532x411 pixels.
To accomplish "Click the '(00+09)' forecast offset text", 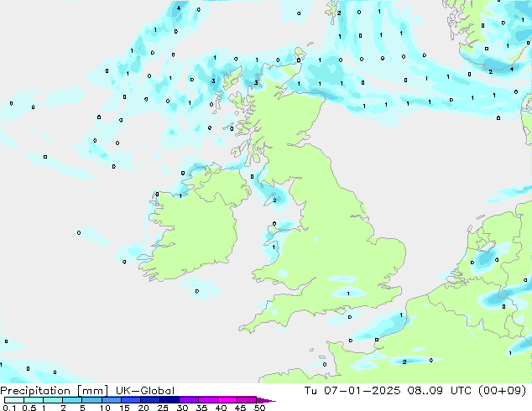I will pyautogui.click(x=502, y=391).
